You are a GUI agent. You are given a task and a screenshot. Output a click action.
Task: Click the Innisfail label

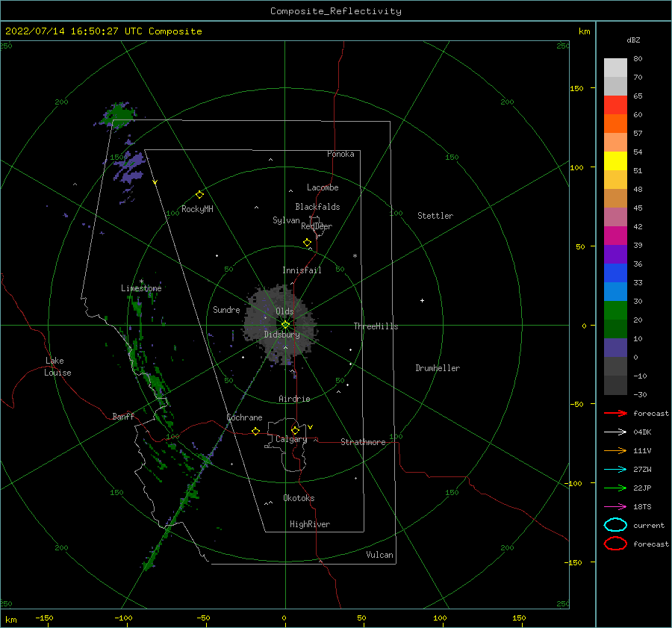(302, 270)
